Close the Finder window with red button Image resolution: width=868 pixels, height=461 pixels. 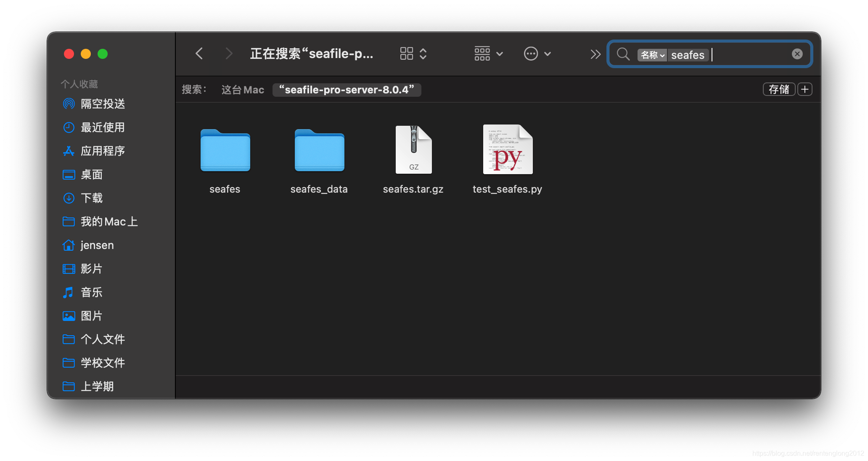69,54
